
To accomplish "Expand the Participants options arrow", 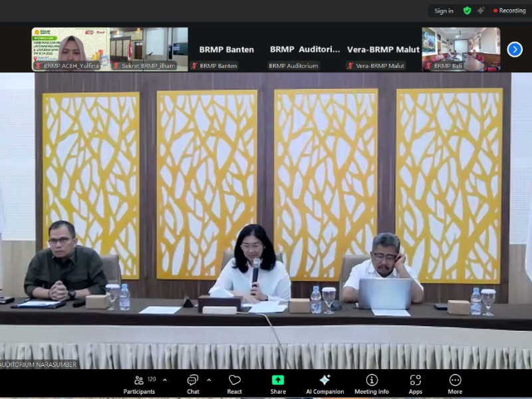I will [x=165, y=380].
